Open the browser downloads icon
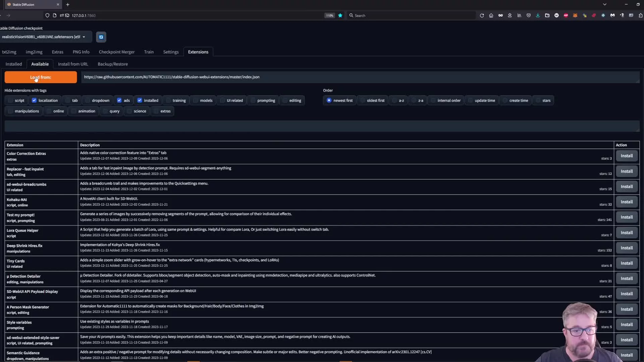Screen dimensions: 644x362 538,15
